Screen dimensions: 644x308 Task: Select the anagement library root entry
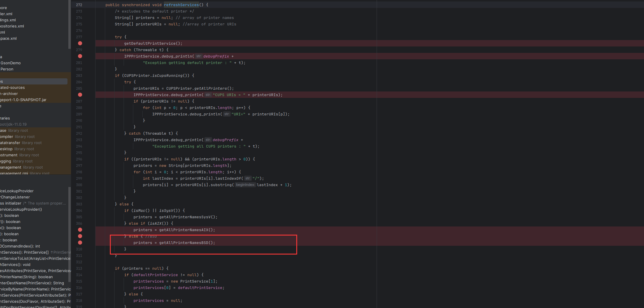coord(21,167)
